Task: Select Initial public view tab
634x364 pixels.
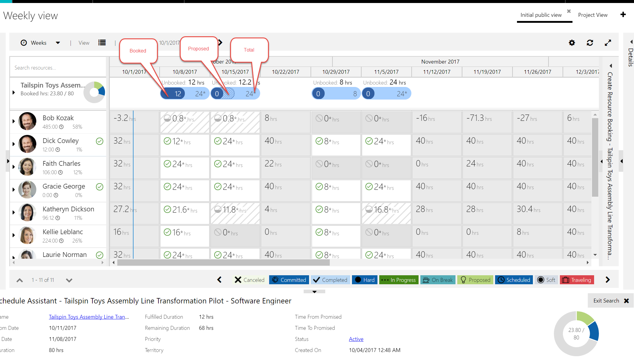Action: click(541, 15)
